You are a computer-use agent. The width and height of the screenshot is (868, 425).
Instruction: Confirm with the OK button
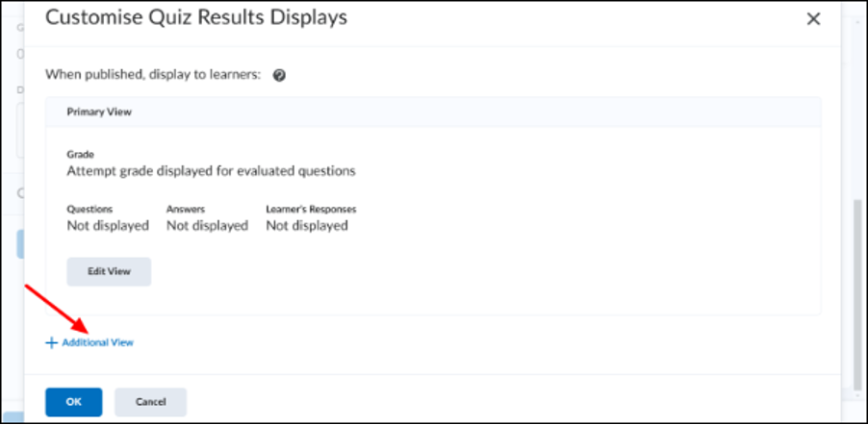[74, 402]
